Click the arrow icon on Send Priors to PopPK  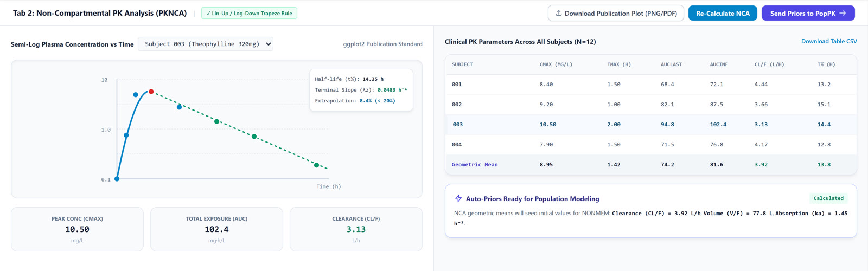coord(843,13)
